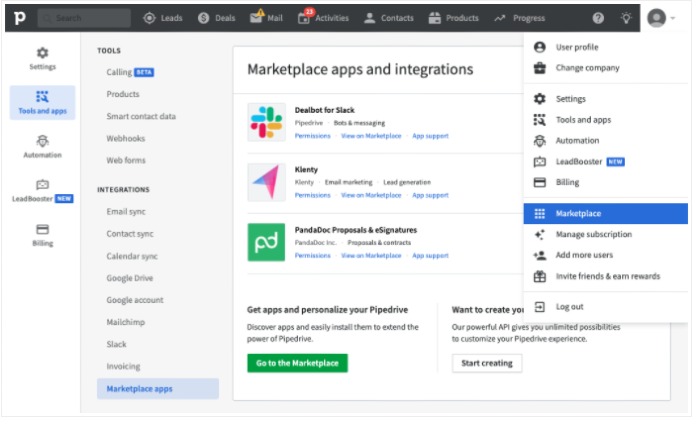Choose Log out from the menu
The width and height of the screenshot is (700, 426).
[x=605, y=307]
